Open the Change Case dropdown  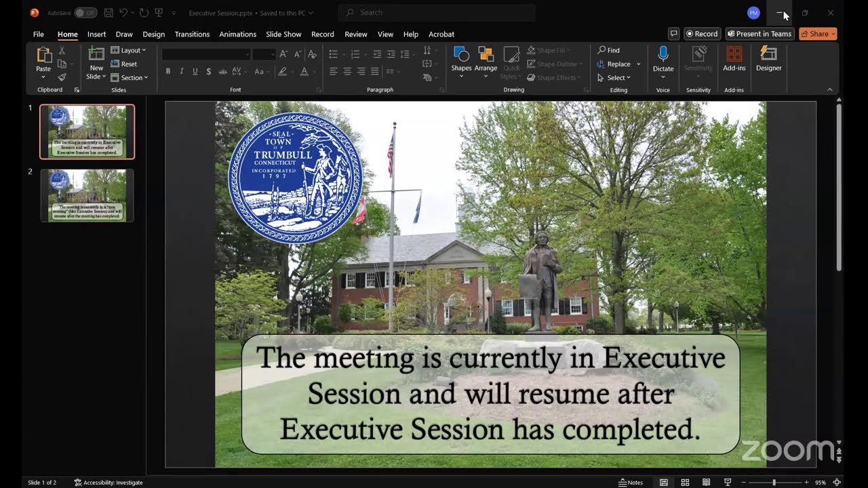tap(261, 71)
